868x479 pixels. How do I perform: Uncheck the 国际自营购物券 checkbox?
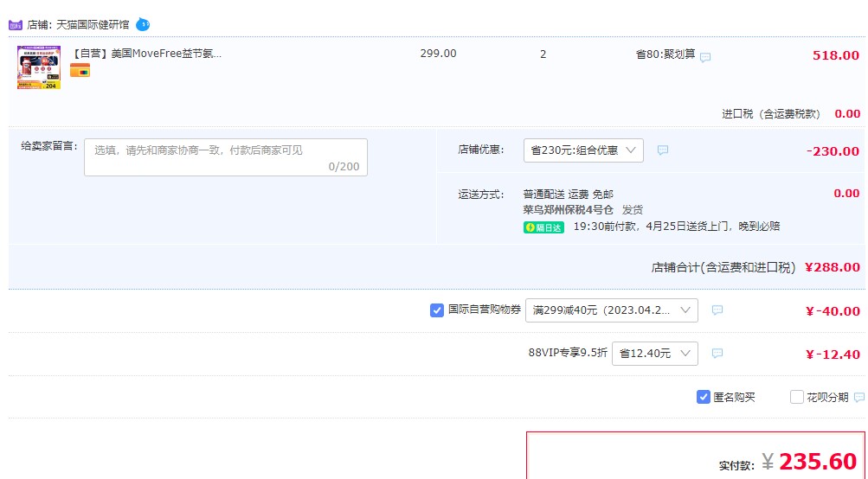click(437, 310)
